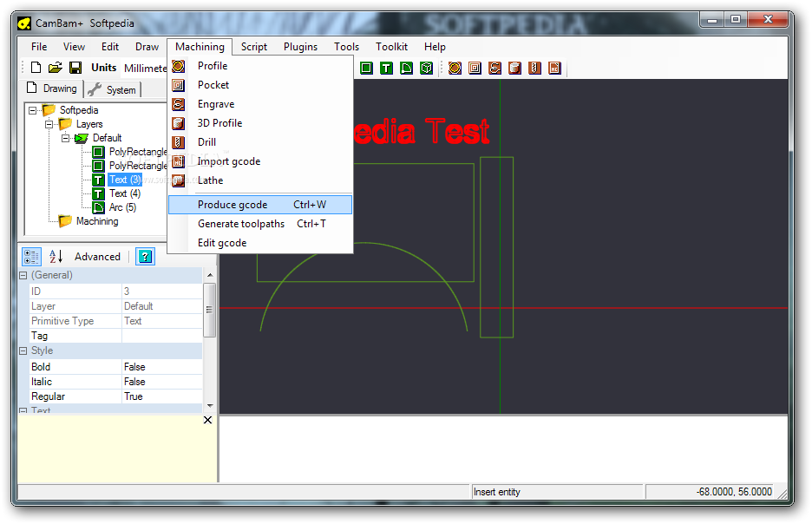Click the Pocket machining toolbar icon
This screenshot has width=812, height=524.
[475, 68]
